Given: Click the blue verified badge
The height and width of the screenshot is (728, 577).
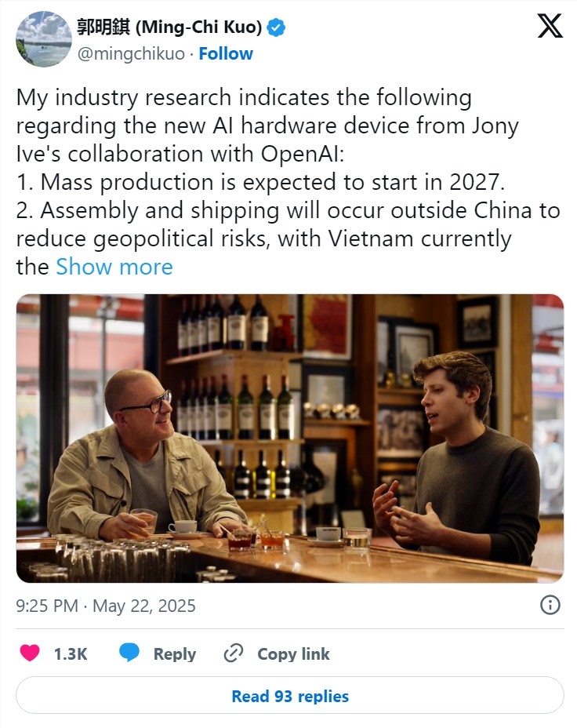Looking at the screenshot, I should (x=277, y=28).
